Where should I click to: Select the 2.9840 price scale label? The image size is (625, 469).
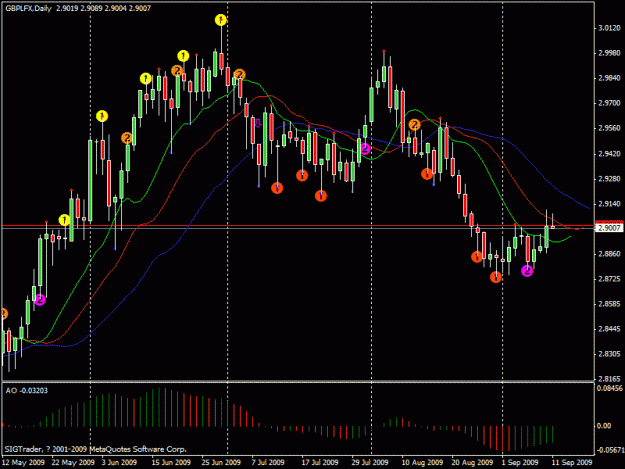point(609,78)
